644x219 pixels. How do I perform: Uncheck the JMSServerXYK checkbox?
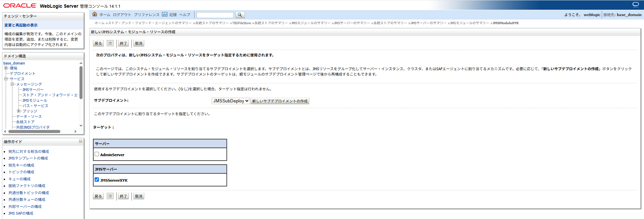pos(97,180)
